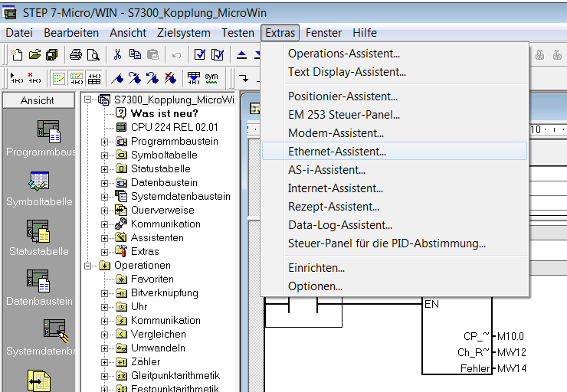Click the grayed Paste clipboard icon

(153, 55)
